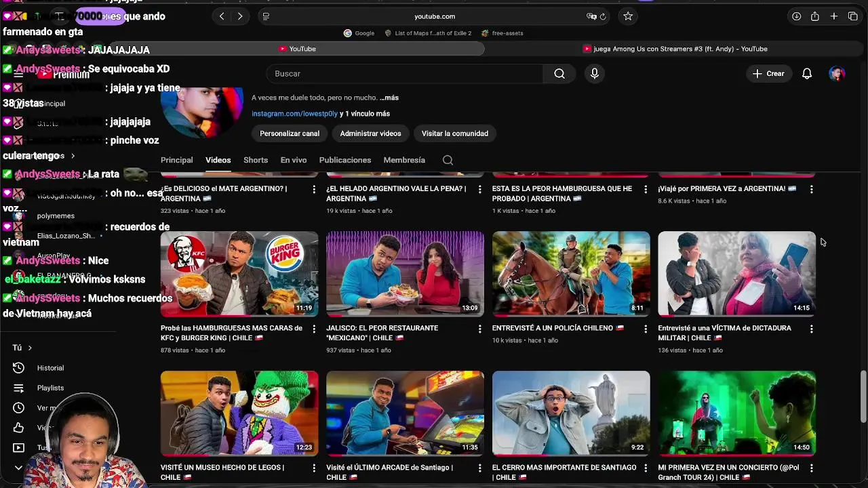
Task: Expand the sidebar with the down chevron
Action: click(x=18, y=468)
